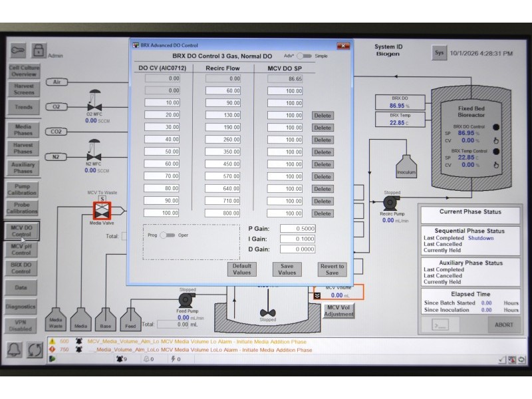Delete the row with DO CV 50.00

tap(323, 152)
